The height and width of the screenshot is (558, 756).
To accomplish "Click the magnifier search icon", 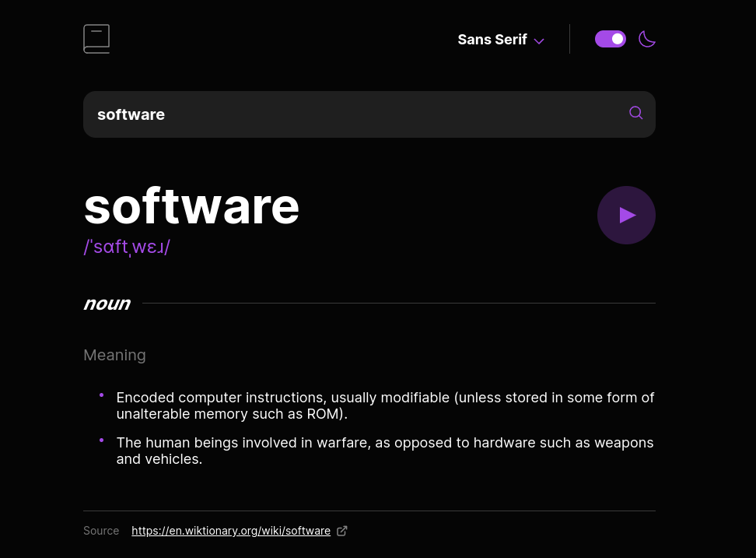I will pyautogui.click(x=636, y=113).
